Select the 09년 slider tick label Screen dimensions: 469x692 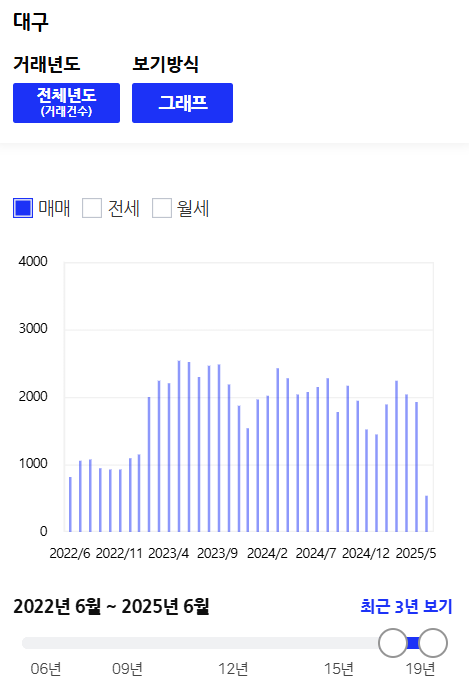click(128, 669)
